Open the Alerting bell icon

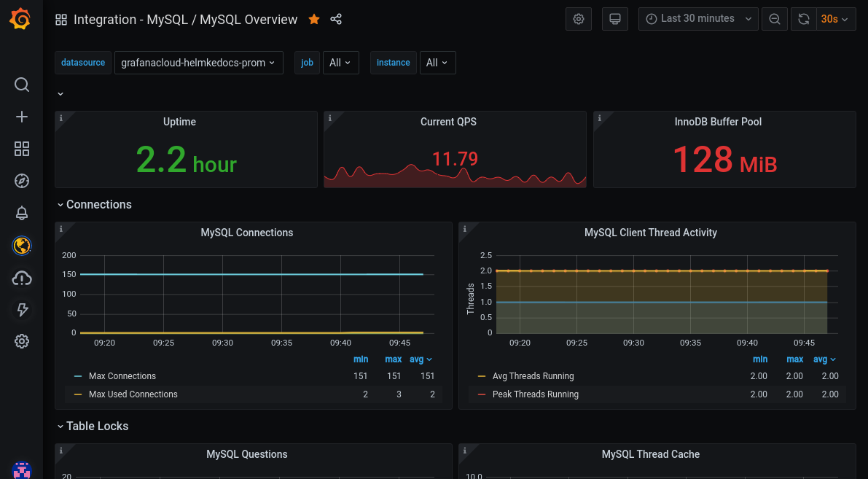[x=22, y=213]
